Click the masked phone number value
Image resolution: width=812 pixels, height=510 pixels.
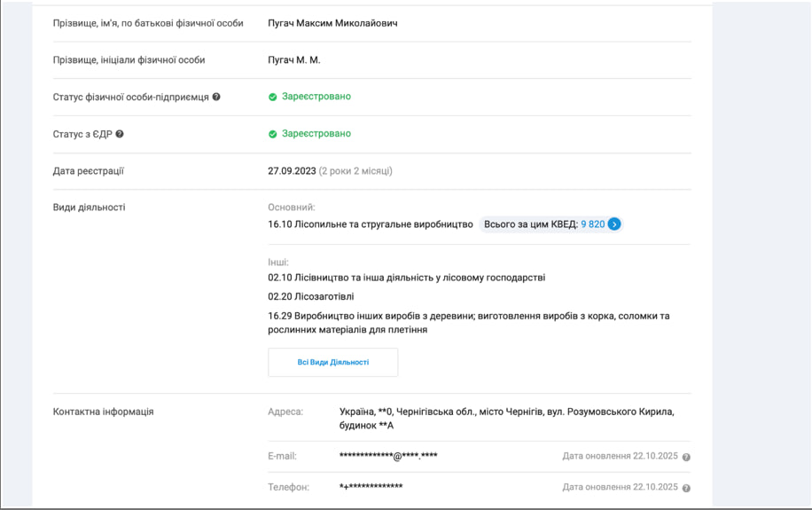click(371, 487)
